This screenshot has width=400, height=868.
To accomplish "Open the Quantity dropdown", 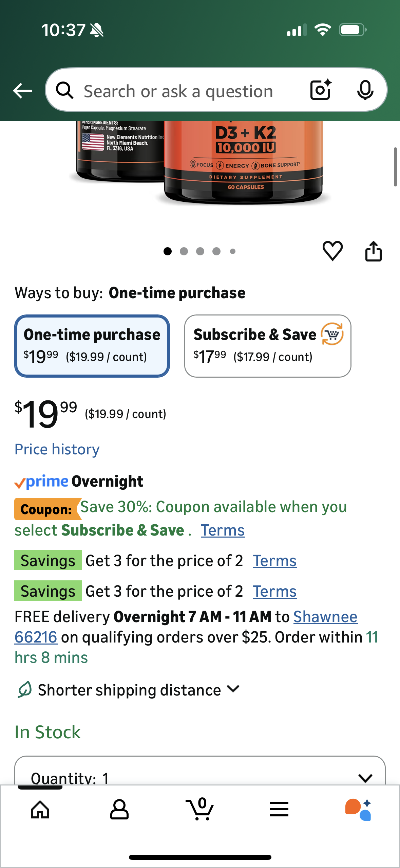I will (x=200, y=776).
